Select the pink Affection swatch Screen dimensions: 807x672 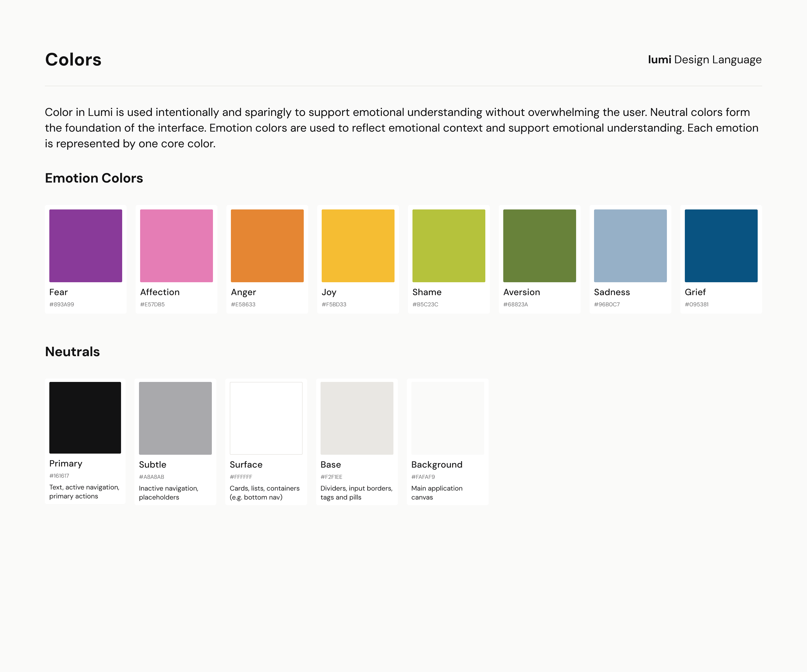176,245
